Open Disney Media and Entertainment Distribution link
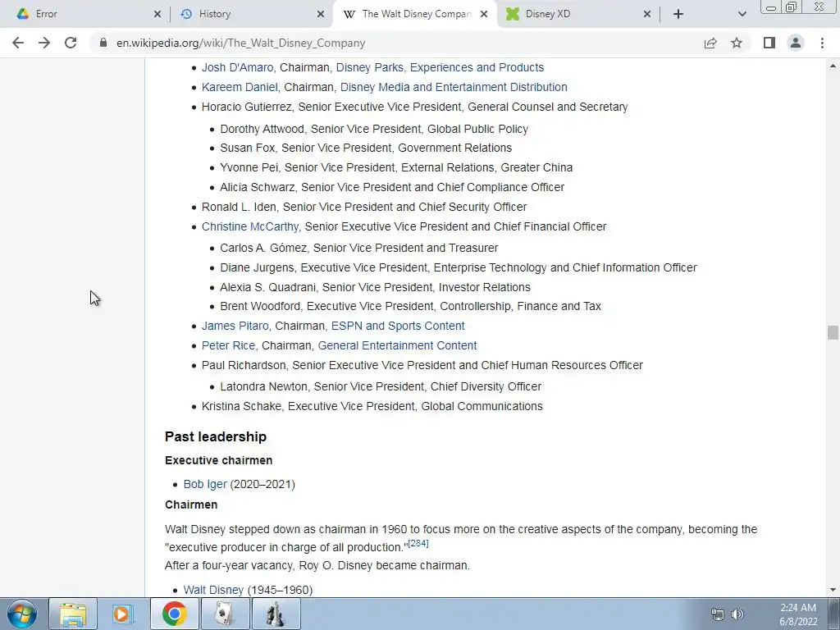The width and height of the screenshot is (840, 630). (454, 87)
